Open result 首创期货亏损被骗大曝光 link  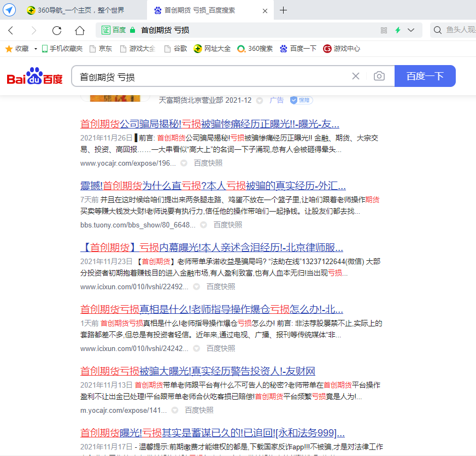point(198,371)
